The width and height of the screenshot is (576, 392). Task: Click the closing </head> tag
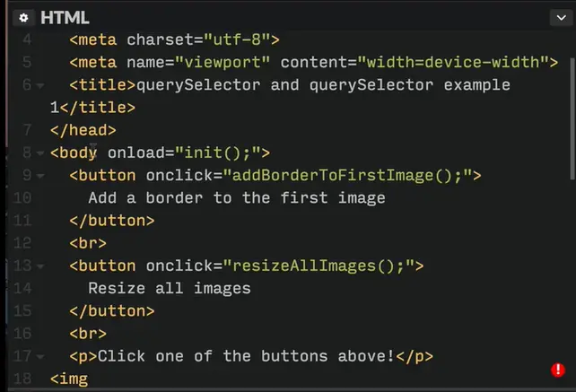click(x=83, y=130)
